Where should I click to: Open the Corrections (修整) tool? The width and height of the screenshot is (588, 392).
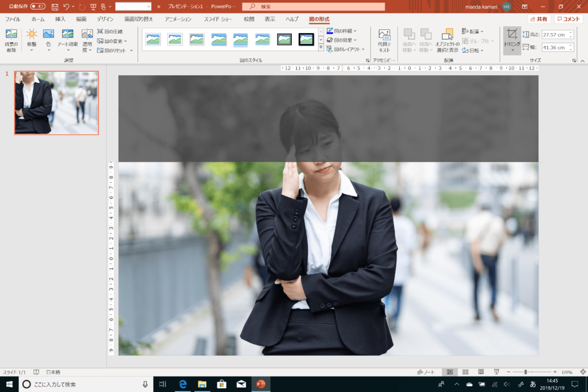coord(32,40)
